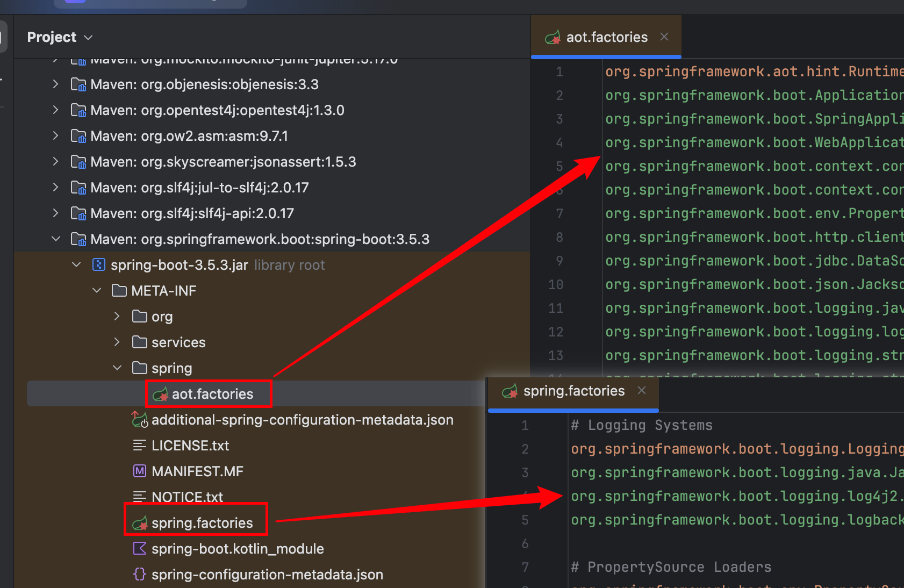The height and width of the screenshot is (588, 904).
Task: Click the LICENSE.txt text file icon
Action: [140, 446]
